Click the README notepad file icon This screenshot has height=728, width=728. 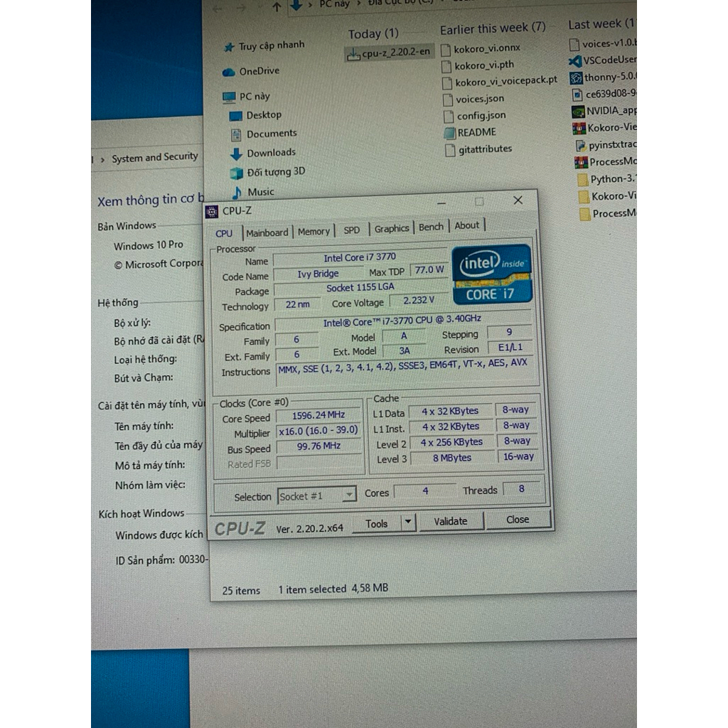[x=449, y=134]
